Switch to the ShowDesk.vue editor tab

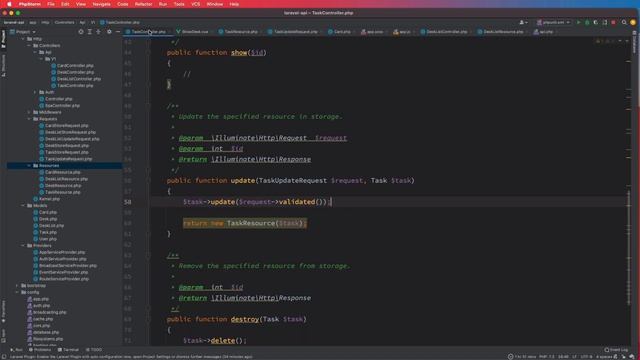pos(195,31)
